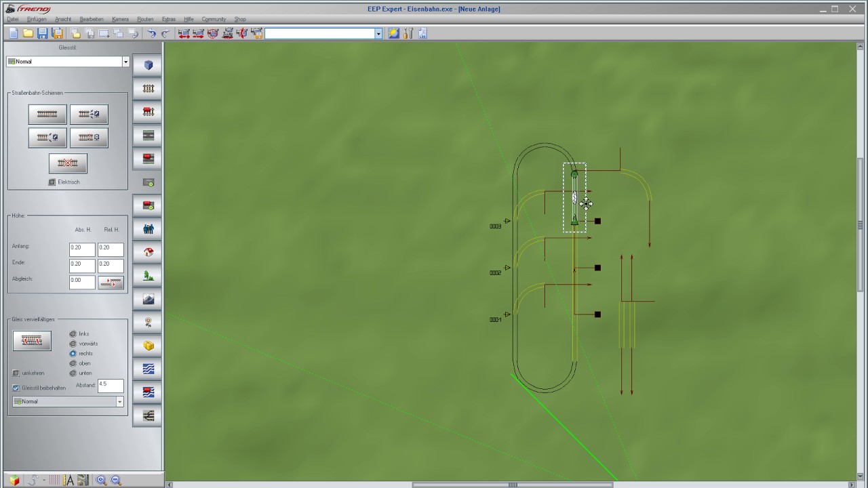The image size is (868, 488).
Task: Open the Ansicht menu
Action: point(63,19)
